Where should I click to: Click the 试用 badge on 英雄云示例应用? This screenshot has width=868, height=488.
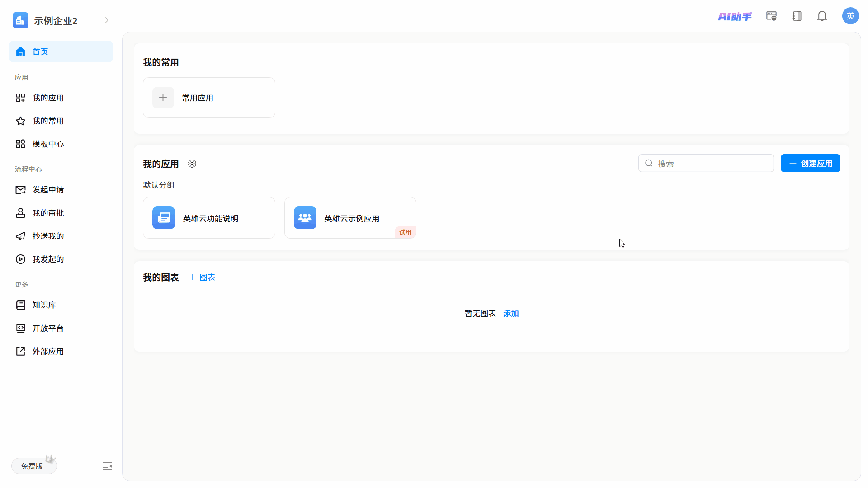[405, 232]
